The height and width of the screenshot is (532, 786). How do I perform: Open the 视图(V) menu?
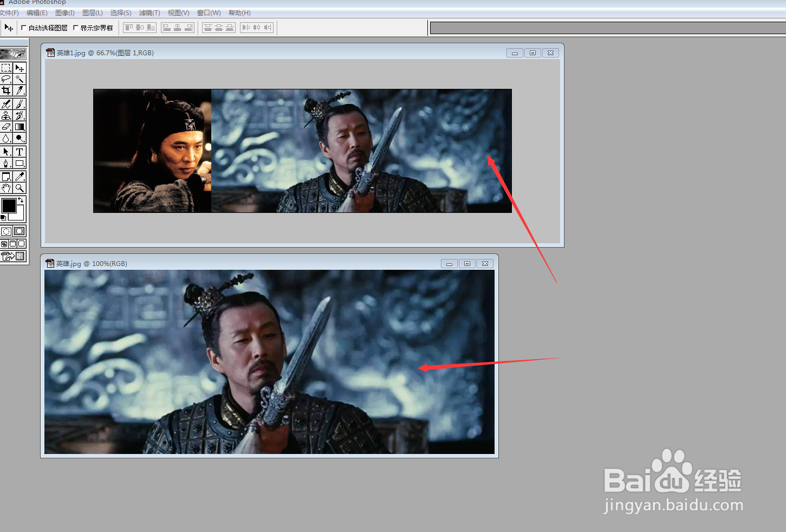[x=178, y=13]
